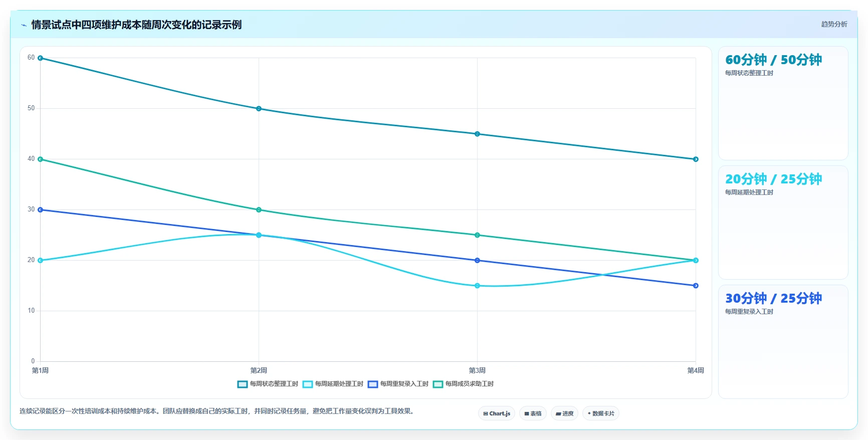Click the 每周状态整理工时 card caption

coord(749,73)
